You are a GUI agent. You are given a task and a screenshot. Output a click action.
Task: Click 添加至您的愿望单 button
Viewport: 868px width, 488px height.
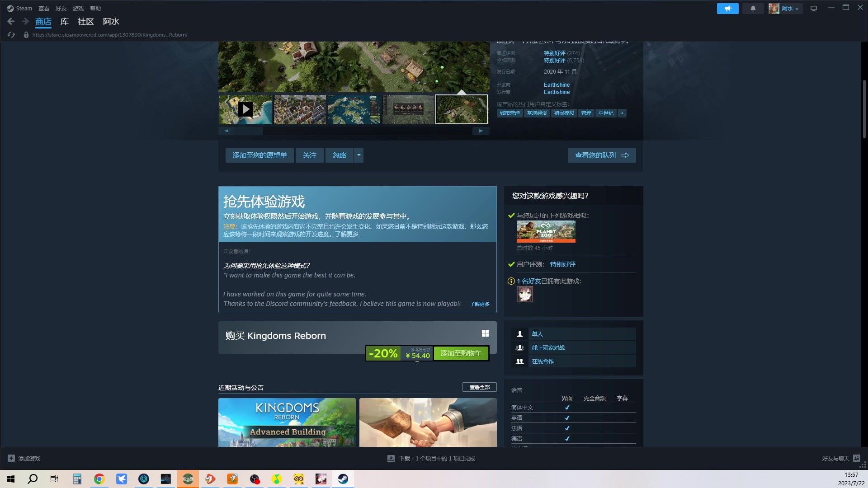tap(259, 155)
